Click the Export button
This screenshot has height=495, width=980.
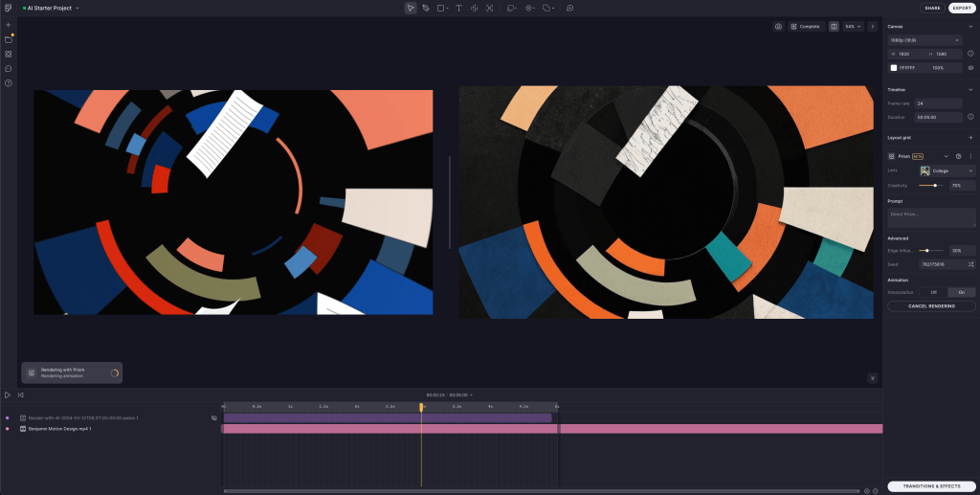click(961, 8)
